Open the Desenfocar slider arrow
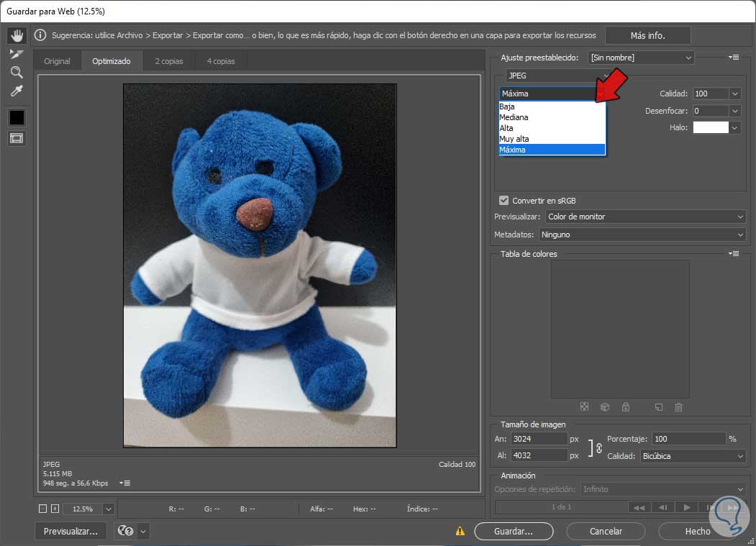 coord(735,111)
